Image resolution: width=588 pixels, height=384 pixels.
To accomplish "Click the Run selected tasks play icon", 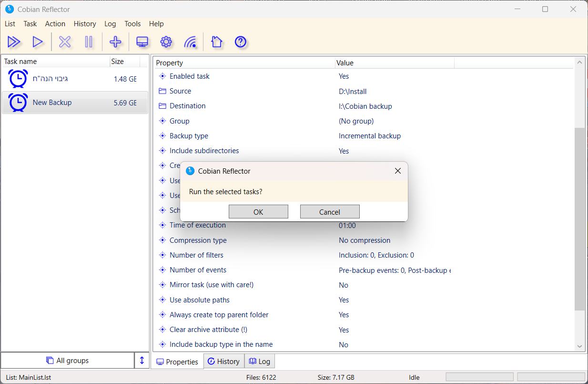I will point(38,42).
